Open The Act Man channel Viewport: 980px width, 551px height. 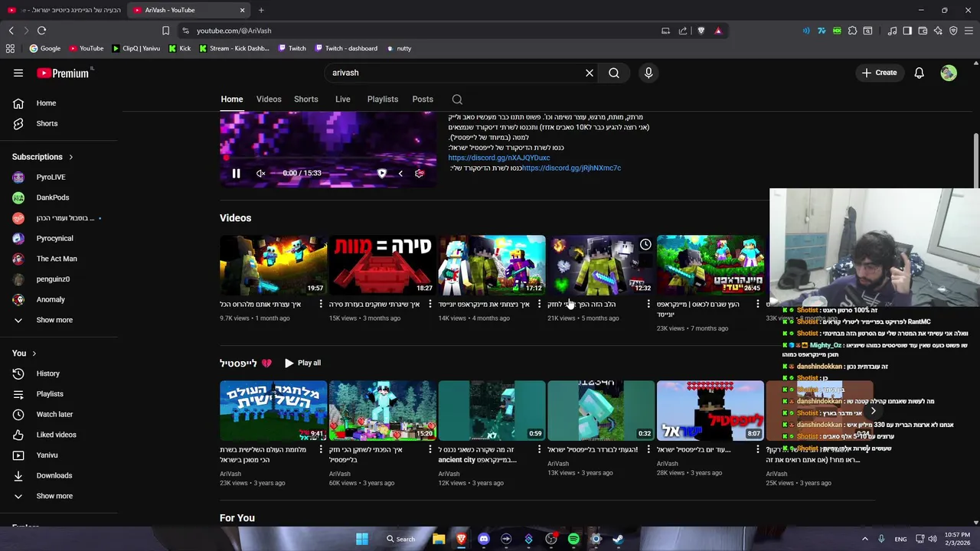(59, 259)
